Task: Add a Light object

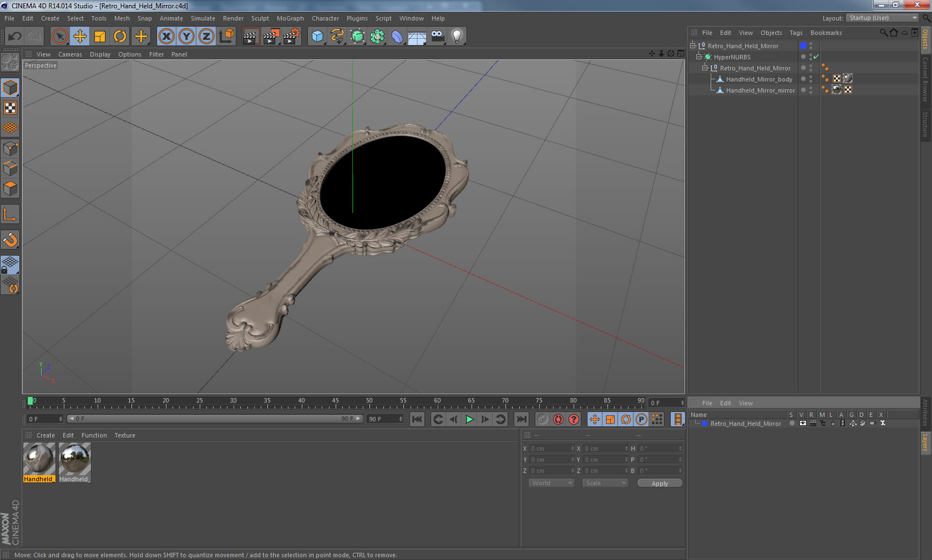Action: pyautogui.click(x=457, y=37)
